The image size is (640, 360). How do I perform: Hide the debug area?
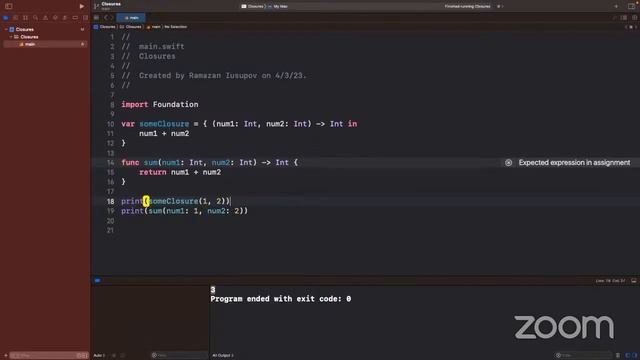tap(633, 281)
